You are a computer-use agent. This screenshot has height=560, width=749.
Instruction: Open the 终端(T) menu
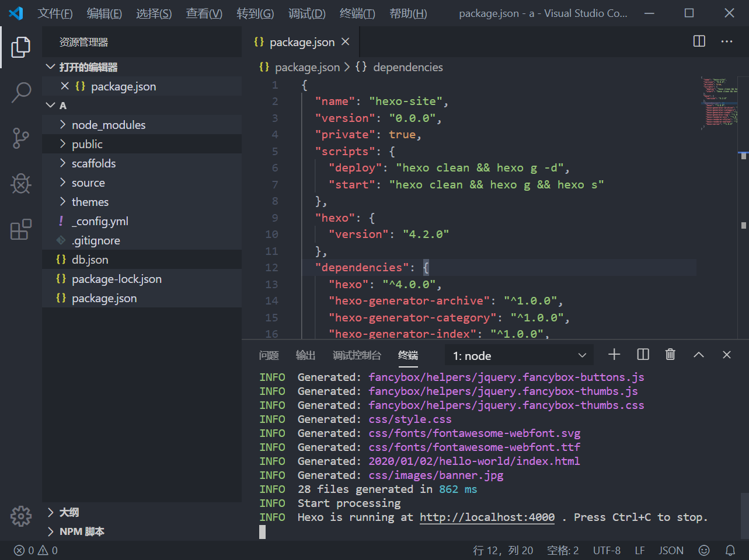tap(357, 13)
